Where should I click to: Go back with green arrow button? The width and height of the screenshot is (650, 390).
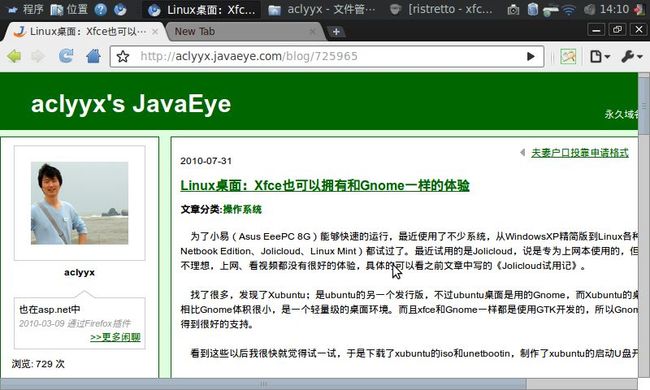click(14, 56)
